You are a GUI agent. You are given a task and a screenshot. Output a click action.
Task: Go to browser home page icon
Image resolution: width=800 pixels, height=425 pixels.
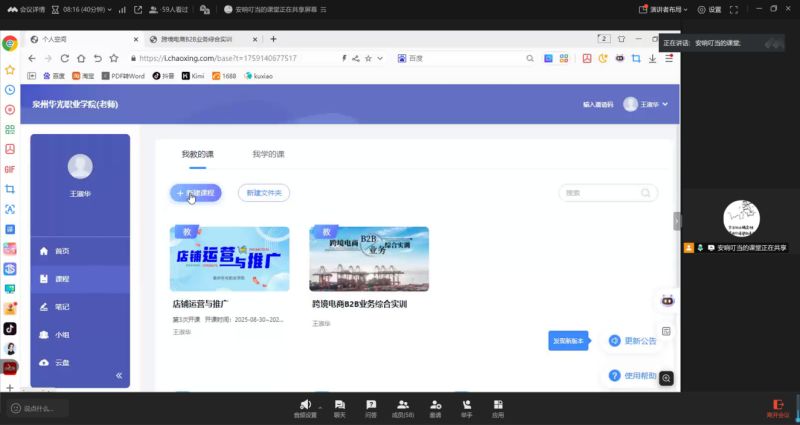81,59
